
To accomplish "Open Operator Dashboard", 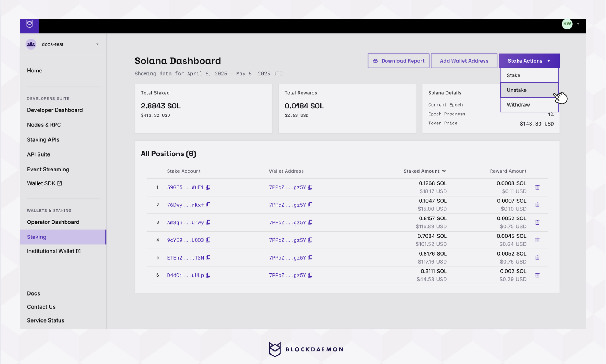I will tap(53, 222).
